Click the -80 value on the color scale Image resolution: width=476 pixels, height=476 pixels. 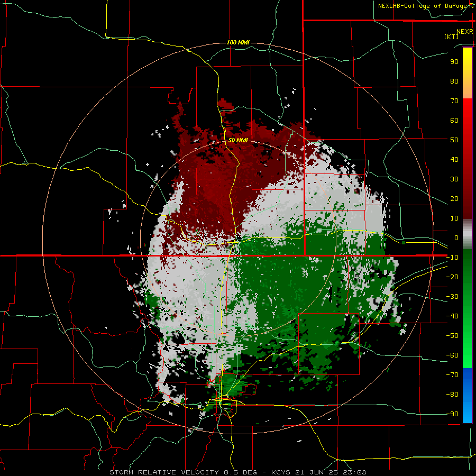point(452,395)
